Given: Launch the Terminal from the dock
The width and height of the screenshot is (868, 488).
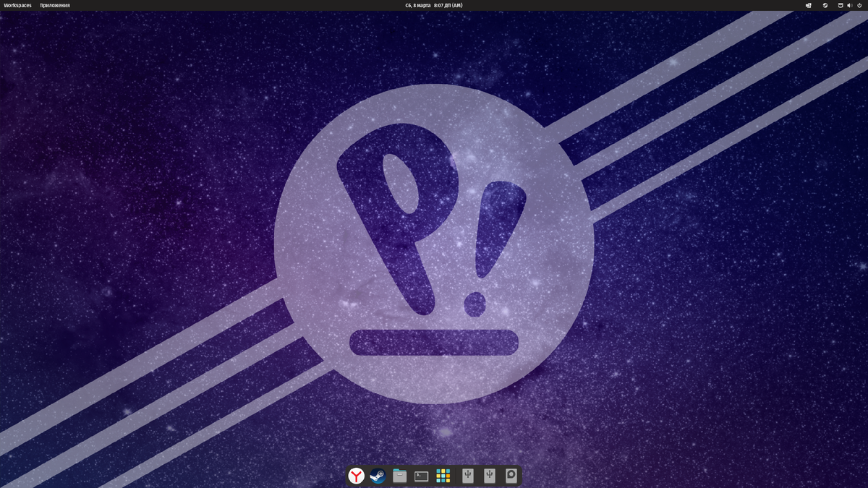Looking at the screenshot, I should (421, 476).
